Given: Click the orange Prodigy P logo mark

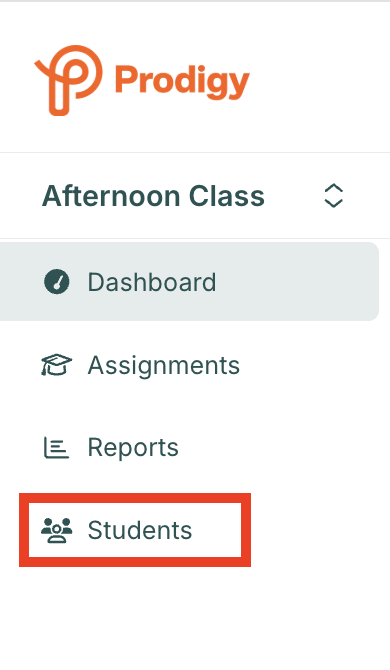Looking at the screenshot, I should 68,80.
